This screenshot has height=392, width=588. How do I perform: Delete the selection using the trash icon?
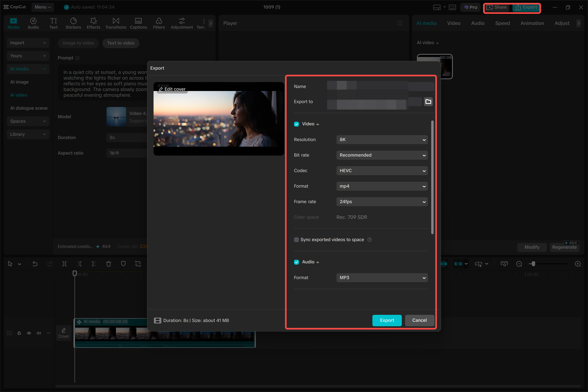[108, 264]
